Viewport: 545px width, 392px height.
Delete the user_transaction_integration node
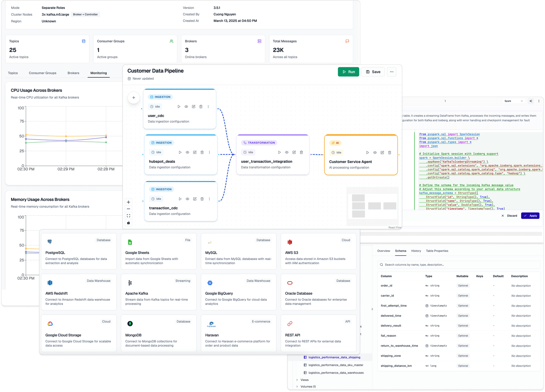click(301, 152)
